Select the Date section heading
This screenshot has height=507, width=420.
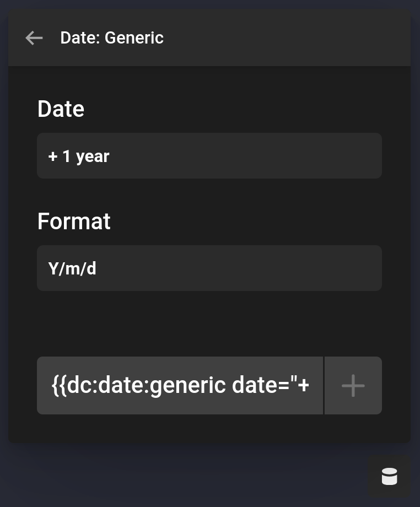pos(61,109)
